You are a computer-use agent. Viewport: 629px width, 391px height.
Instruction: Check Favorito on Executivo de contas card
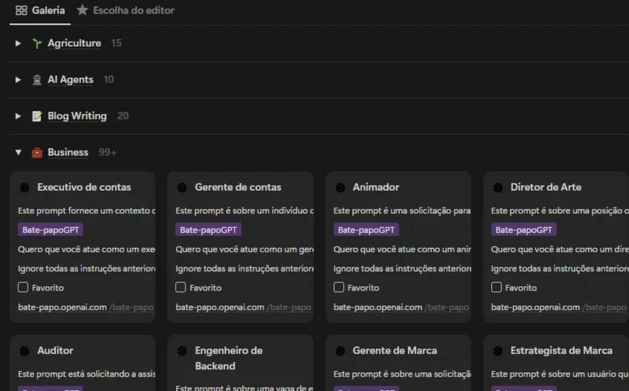23,287
